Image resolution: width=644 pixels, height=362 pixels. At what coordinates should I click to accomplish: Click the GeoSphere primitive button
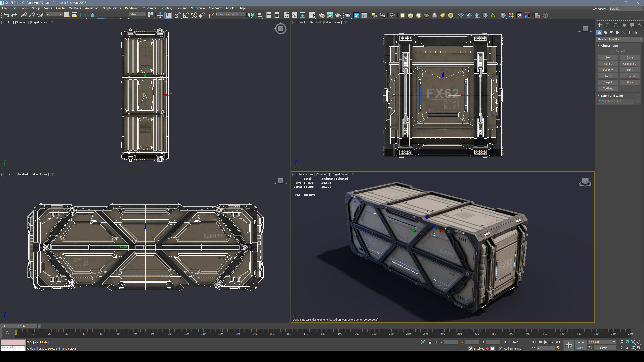(630, 64)
